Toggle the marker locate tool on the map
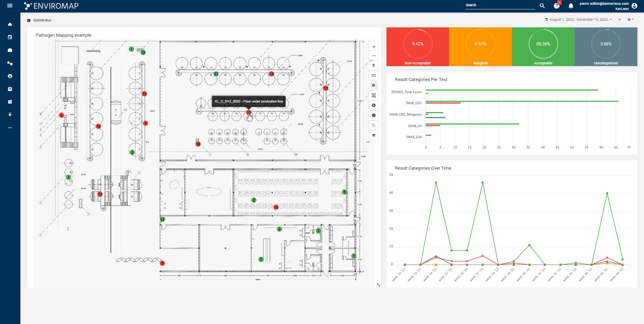Image resolution: width=644 pixels, height=324 pixels. coord(373,85)
